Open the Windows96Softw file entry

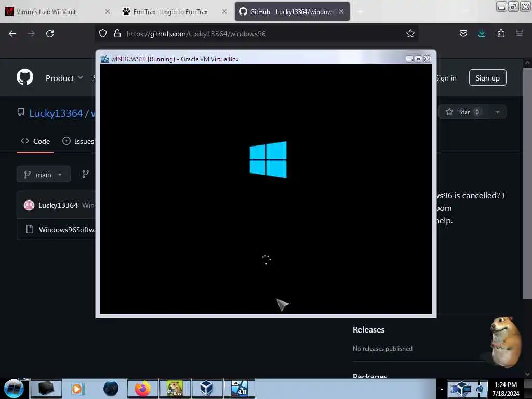pyautogui.click(x=67, y=230)
